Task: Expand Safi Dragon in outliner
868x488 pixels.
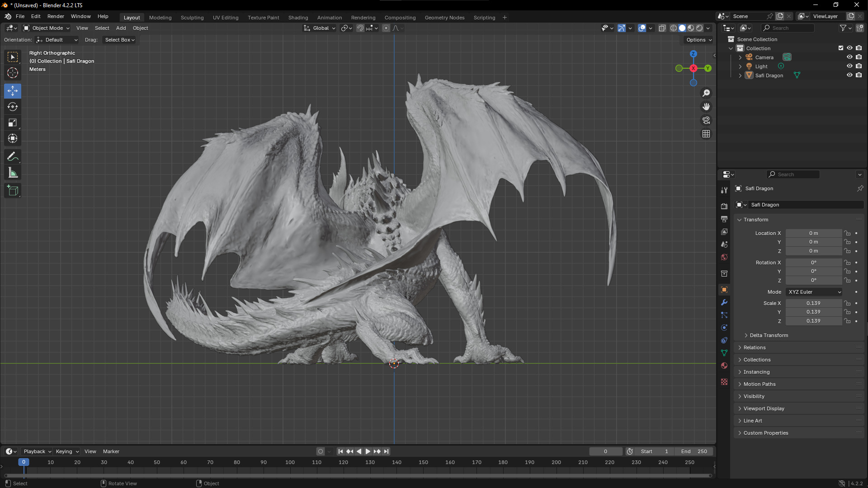Action: [740, 75]
